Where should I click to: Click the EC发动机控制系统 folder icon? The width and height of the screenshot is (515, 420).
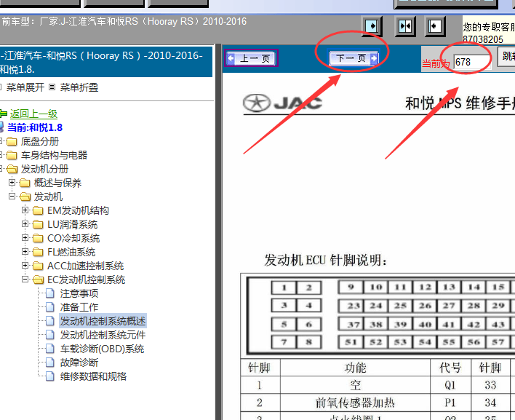pos(38,280)
